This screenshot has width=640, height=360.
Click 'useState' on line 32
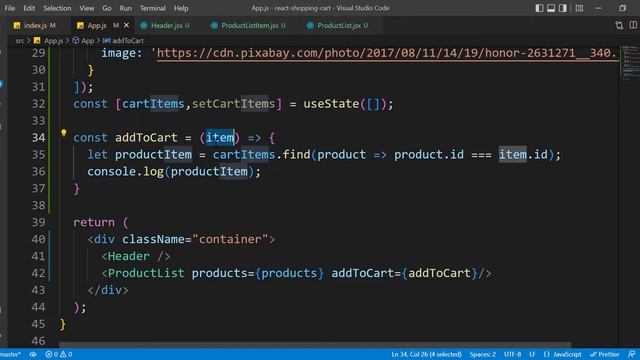(331, 104)
